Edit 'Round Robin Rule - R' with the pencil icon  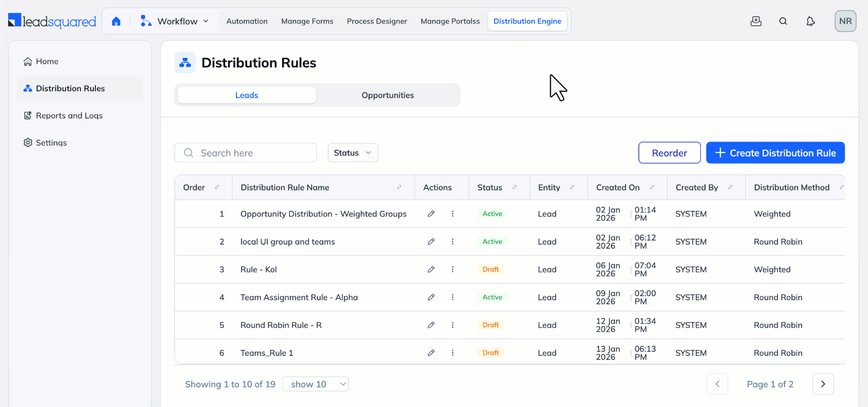tap(431, 325)
